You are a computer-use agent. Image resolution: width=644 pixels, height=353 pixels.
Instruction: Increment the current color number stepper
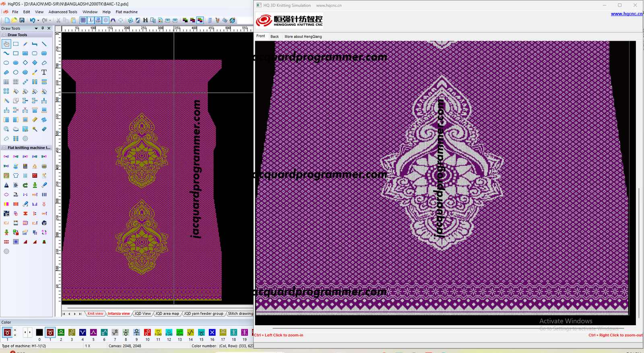click(15, 330)
